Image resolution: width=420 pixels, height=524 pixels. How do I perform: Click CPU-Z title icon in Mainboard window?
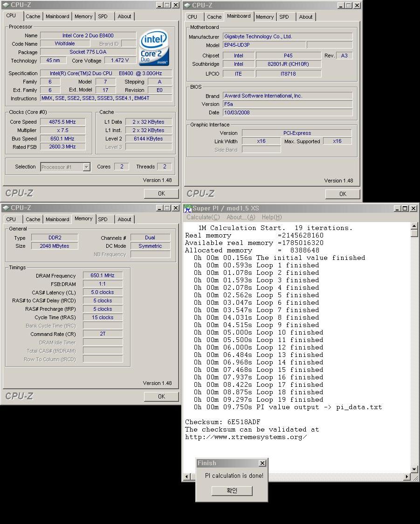click(x=187, y=5)
